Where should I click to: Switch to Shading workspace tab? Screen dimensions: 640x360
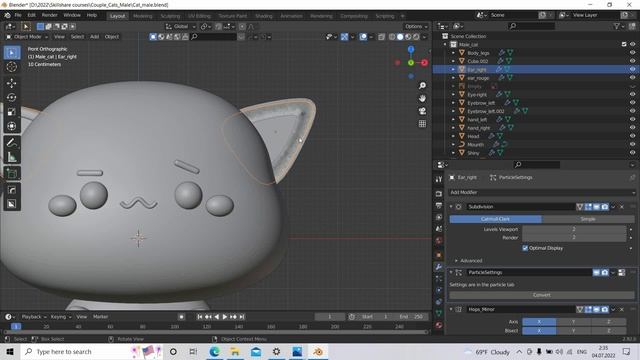point(264,16)
